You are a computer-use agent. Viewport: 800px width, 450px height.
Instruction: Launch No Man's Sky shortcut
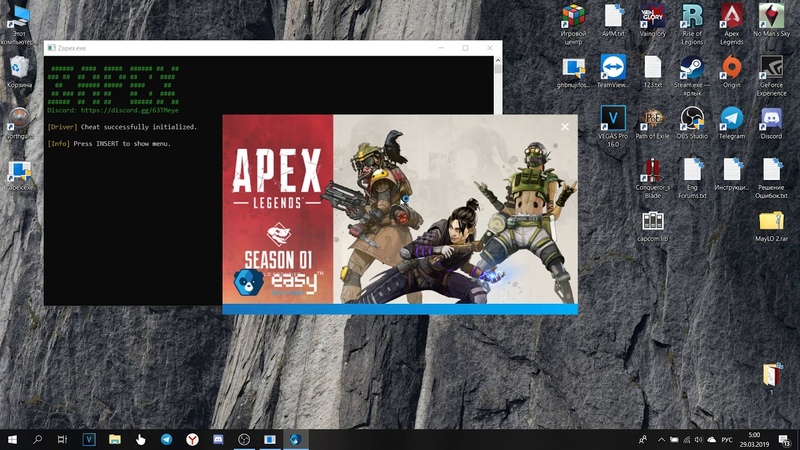[x=771, y=20]
